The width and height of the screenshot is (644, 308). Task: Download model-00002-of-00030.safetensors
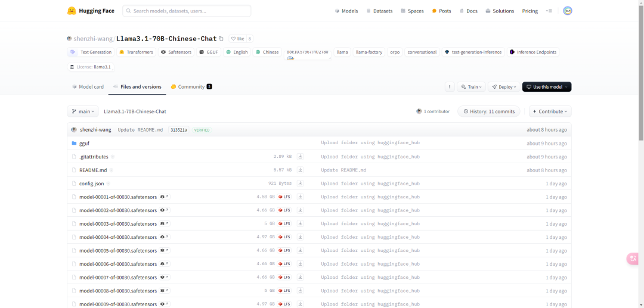pyautogui.click(x=300, y=210)
